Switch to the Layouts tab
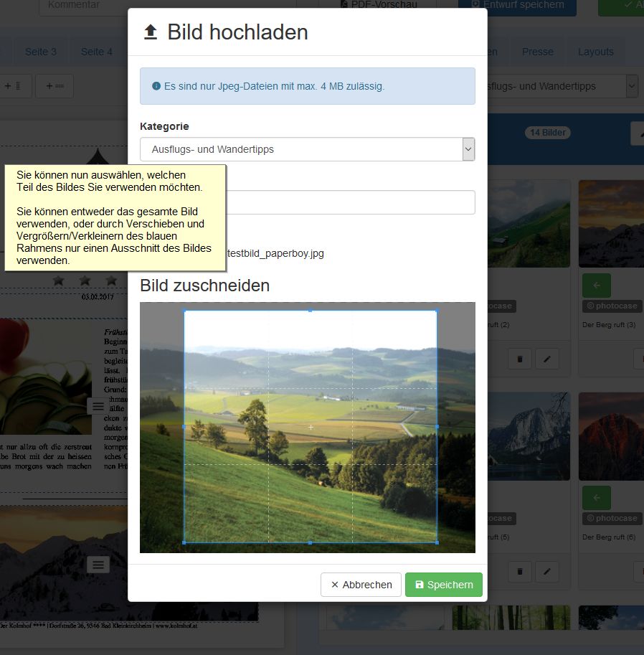Image resolution: width=644 pixels, height=655 pixels. click(595, 52)
